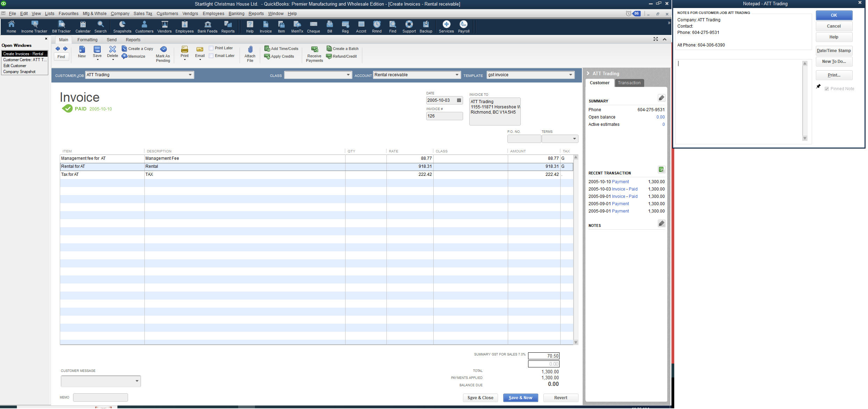
Task: Expand the Customer:Job dropdown
Action: click(190, 75)
